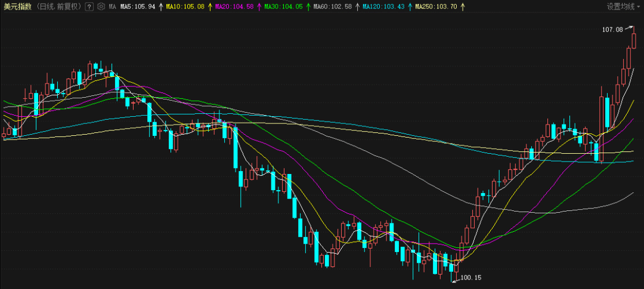Click the 100.15 low price label
644x289 pixels.
point(470,278)
